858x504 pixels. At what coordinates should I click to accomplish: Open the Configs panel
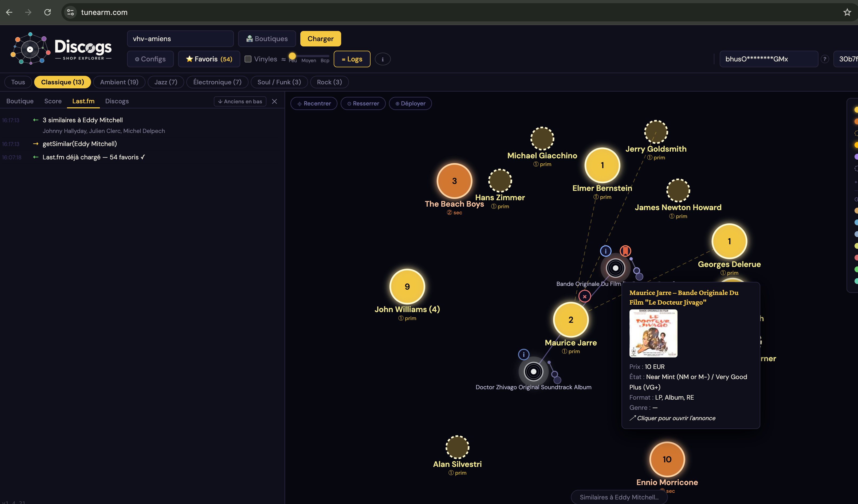click(x=150, y=59)
